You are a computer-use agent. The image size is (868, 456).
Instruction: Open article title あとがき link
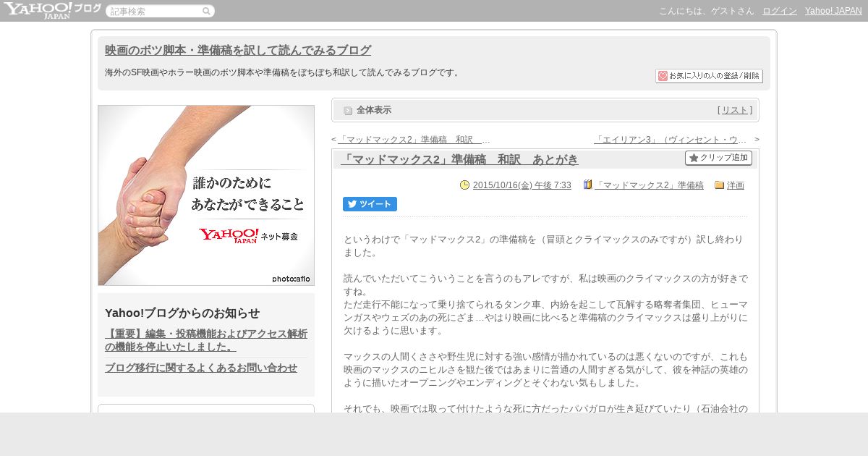[x=459, y=159]
